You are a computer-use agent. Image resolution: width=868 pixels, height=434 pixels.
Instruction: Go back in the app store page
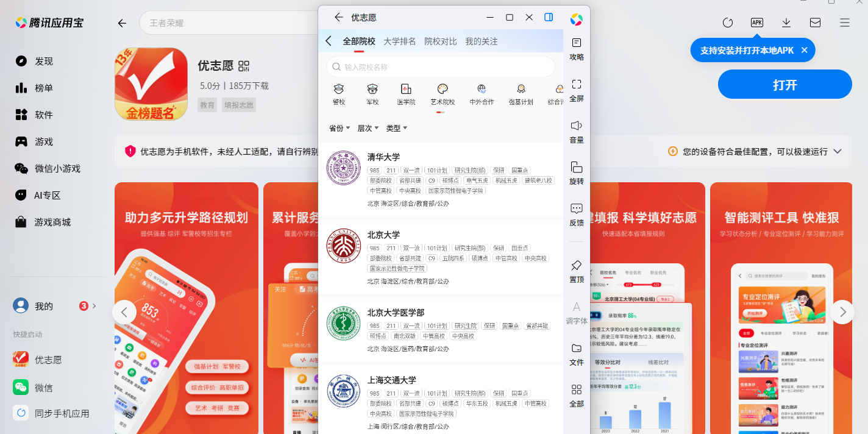click(122, 23)
